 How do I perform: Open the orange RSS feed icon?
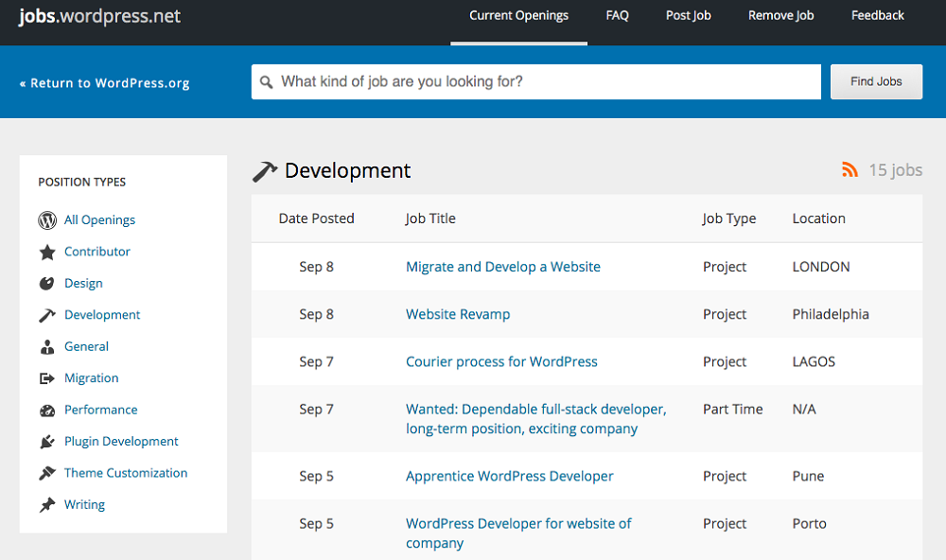[850, 170]
